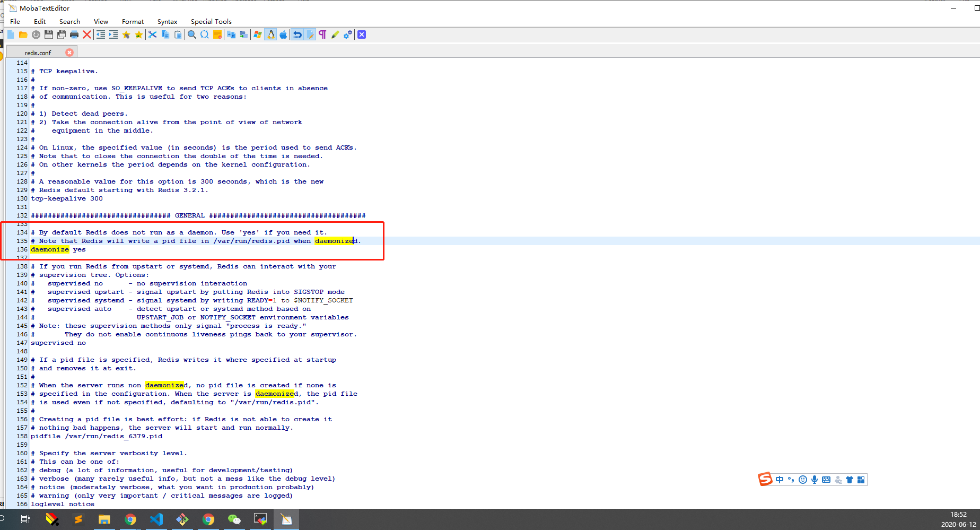Toggle Chinese/English input on Sogou tray bar
Image resolution: width=980 pixels, height=530 pixels.
[780, 480]
